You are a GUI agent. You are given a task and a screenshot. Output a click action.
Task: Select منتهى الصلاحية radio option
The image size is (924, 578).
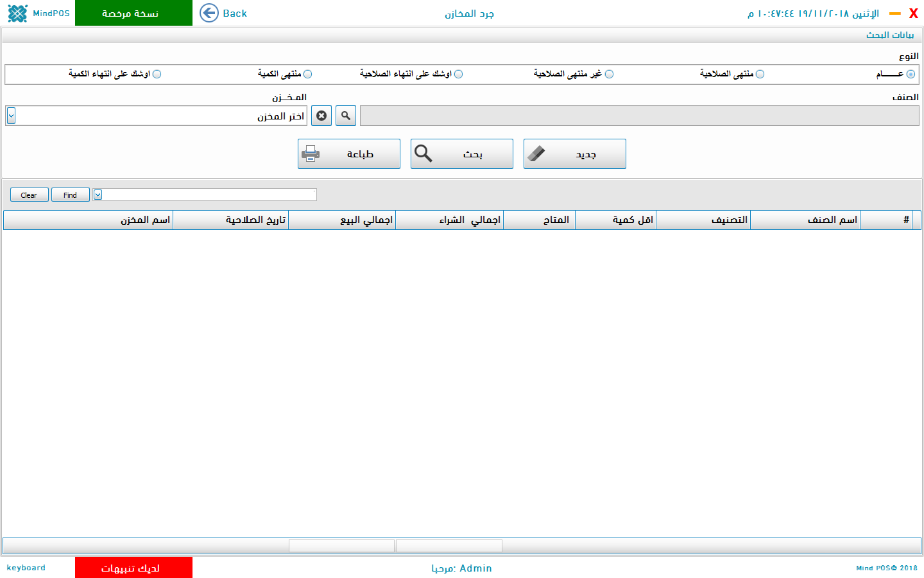pyautogui.click(x=760, y=74)
